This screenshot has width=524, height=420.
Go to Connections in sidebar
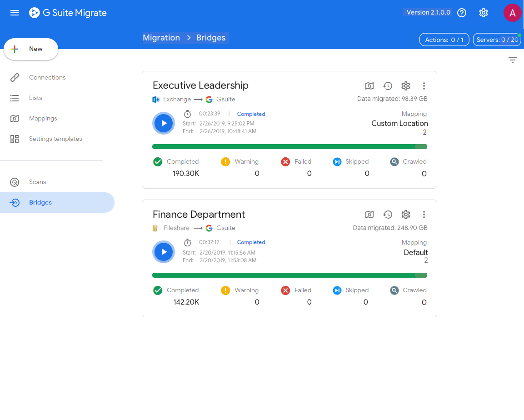tap(47, 77)
